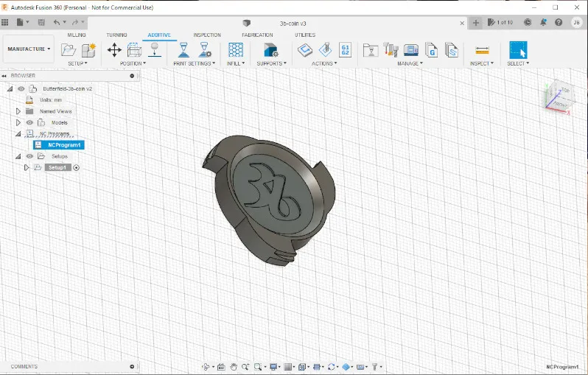The image size is (588, 375).
Task: Open the Print Settings nozzle icon
Action: 183,49
